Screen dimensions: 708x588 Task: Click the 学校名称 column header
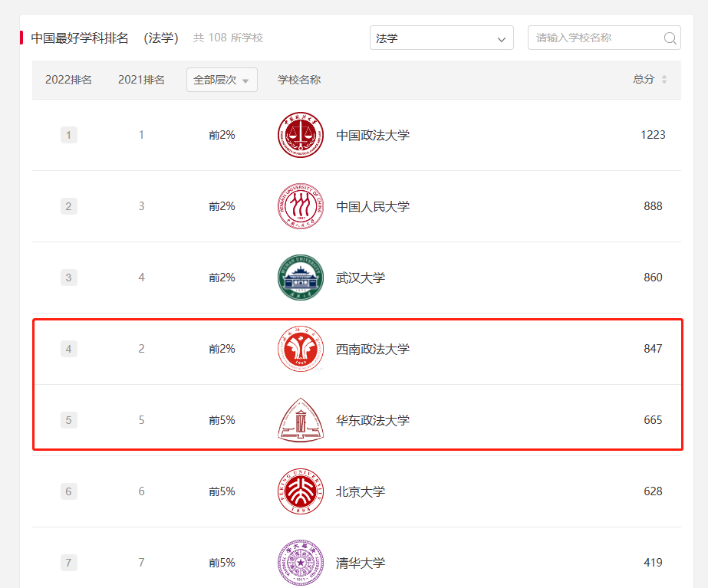pos(299,80)
